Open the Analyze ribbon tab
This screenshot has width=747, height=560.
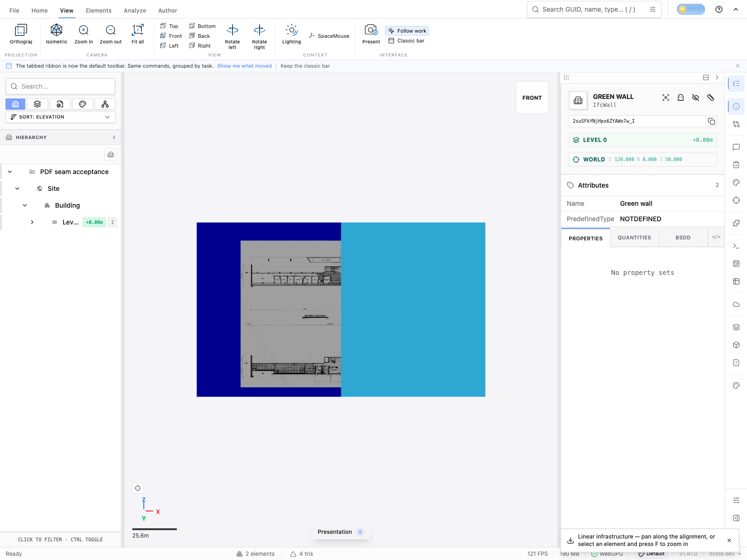[135, 10]
